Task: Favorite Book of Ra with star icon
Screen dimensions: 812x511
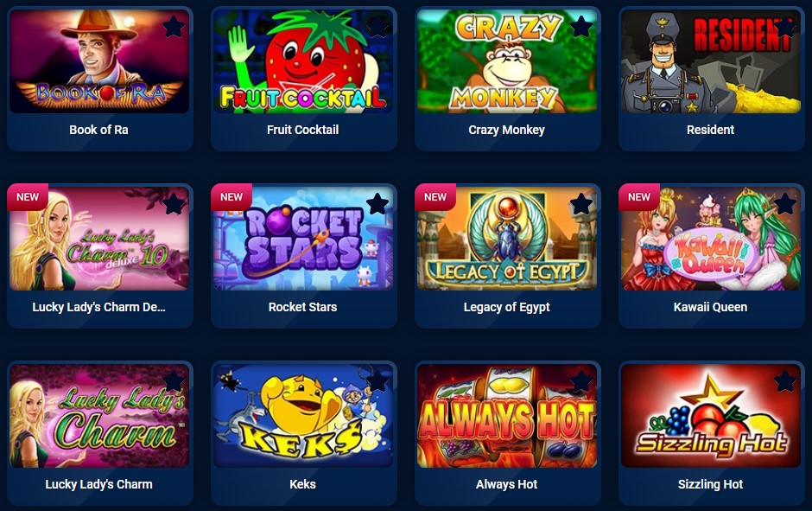Action: point(174,27)
